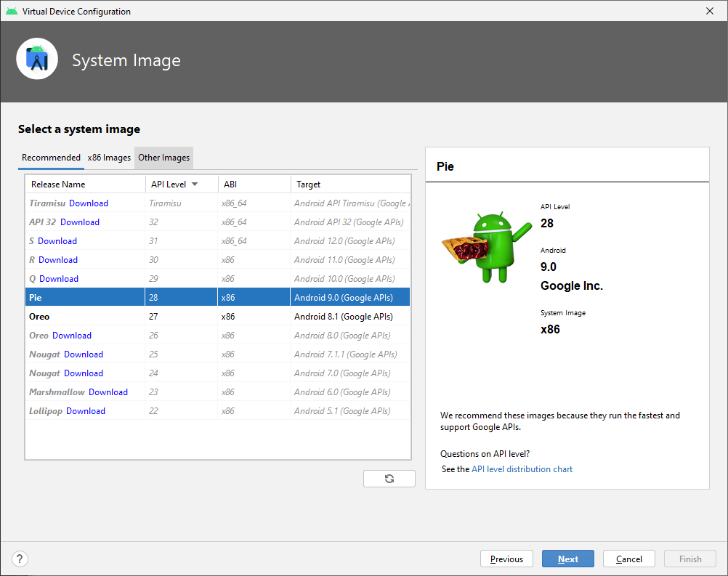Sort by API Level column arrow
Image resolution: width=728 pixels, height=576 pixels.
pos(195,184)
